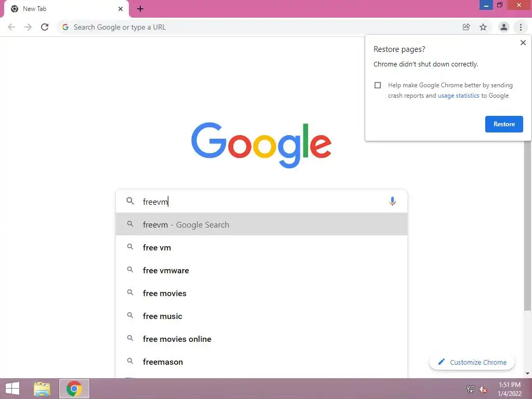
Task: Open File Explorer from taskbar
Action: tap(42, 389)
